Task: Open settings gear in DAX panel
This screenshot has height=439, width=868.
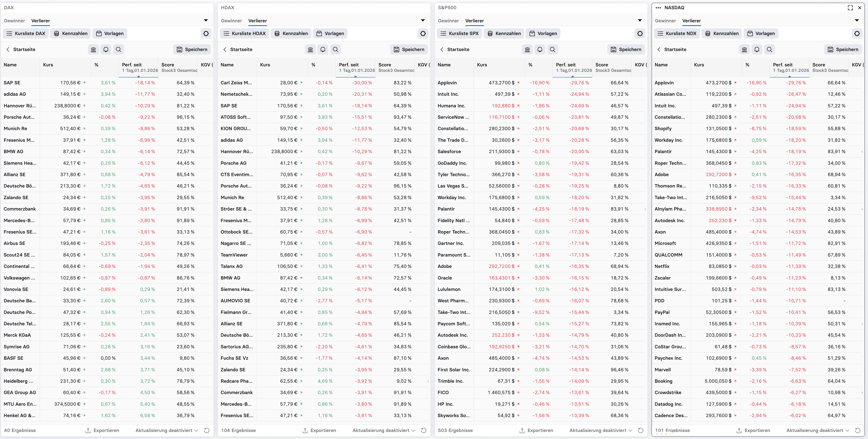Action: tap(206, 33)
